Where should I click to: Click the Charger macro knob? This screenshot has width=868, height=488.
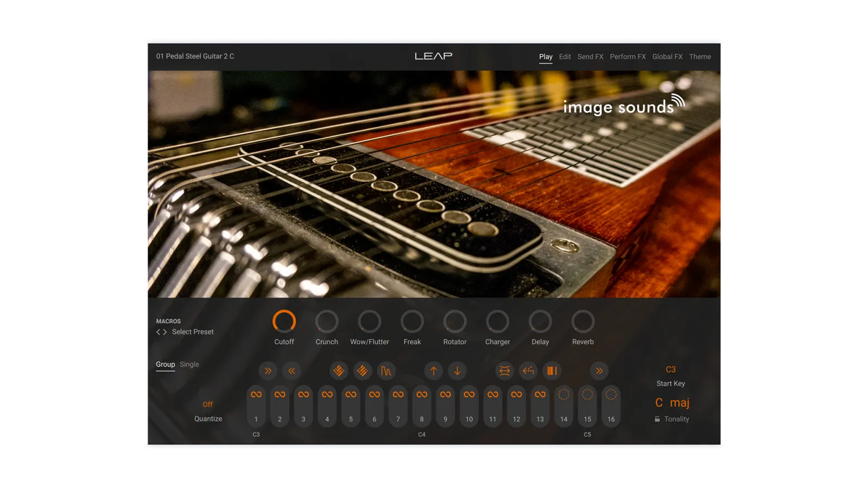[497, 322]
